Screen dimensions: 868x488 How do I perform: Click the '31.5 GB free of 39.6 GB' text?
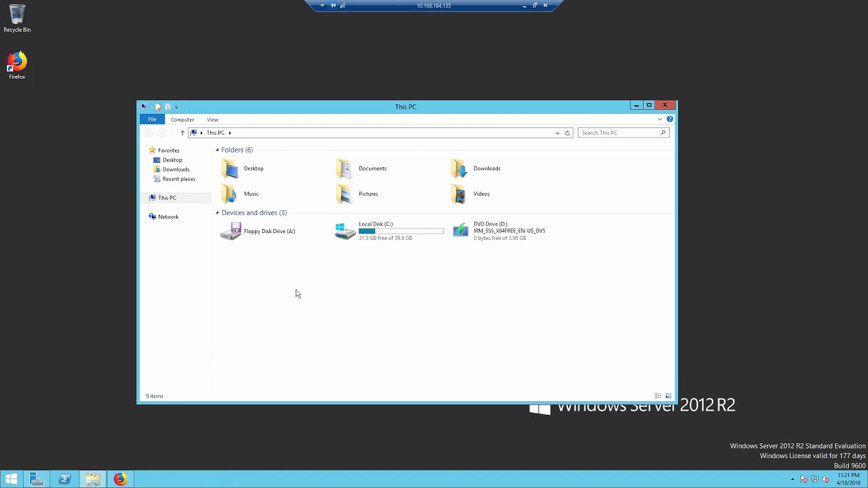click(385, 238)
